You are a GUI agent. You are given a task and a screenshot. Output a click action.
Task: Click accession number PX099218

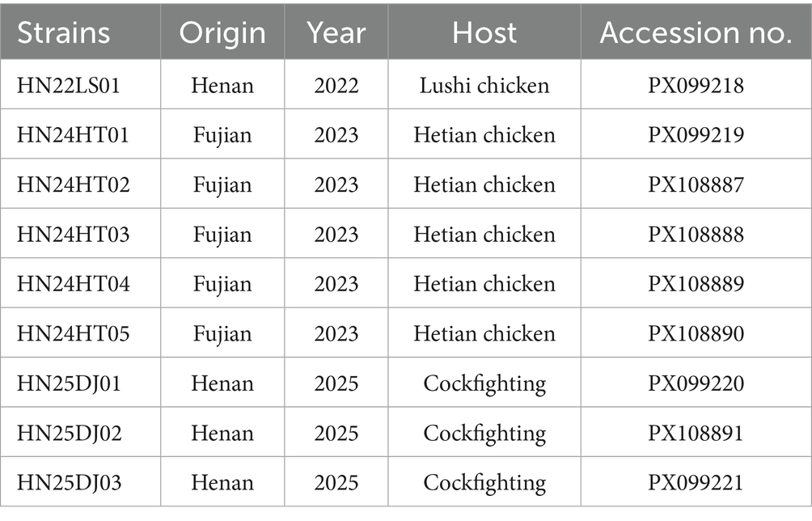[696, 85]
